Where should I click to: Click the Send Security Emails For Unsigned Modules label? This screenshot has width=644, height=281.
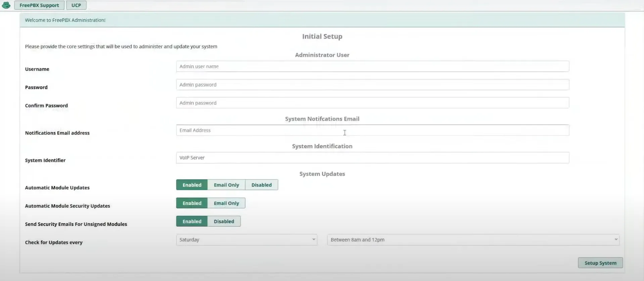click(x=76, y=224)
